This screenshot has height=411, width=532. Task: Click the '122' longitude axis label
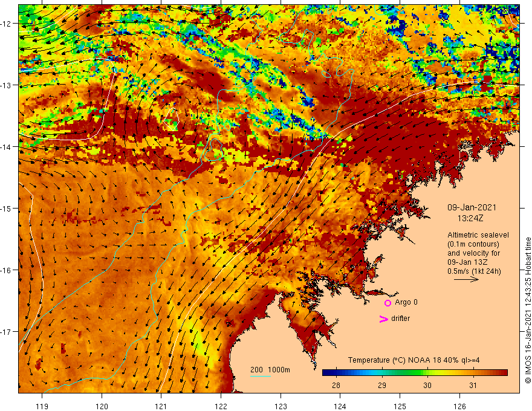pos(221,406)
